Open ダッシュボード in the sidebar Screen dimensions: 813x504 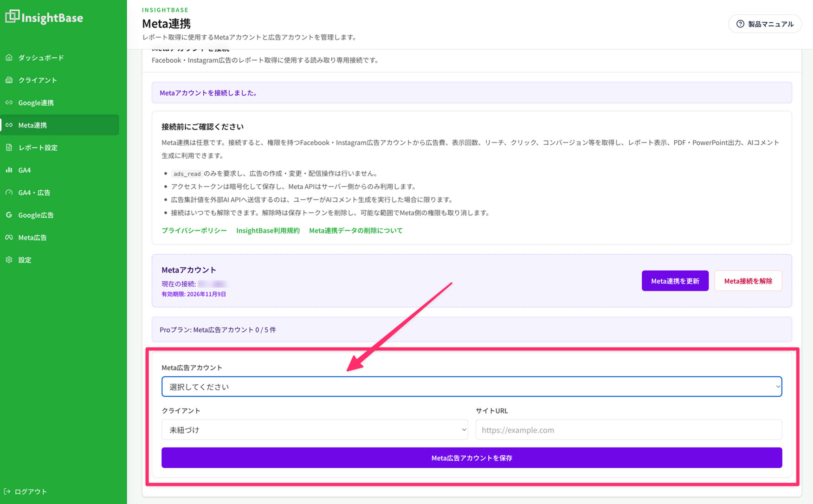pyautogui.click(x=59, y=58)
